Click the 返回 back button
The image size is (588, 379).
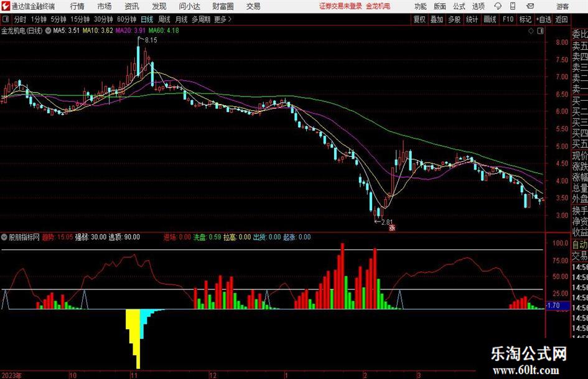pos(561,19)
